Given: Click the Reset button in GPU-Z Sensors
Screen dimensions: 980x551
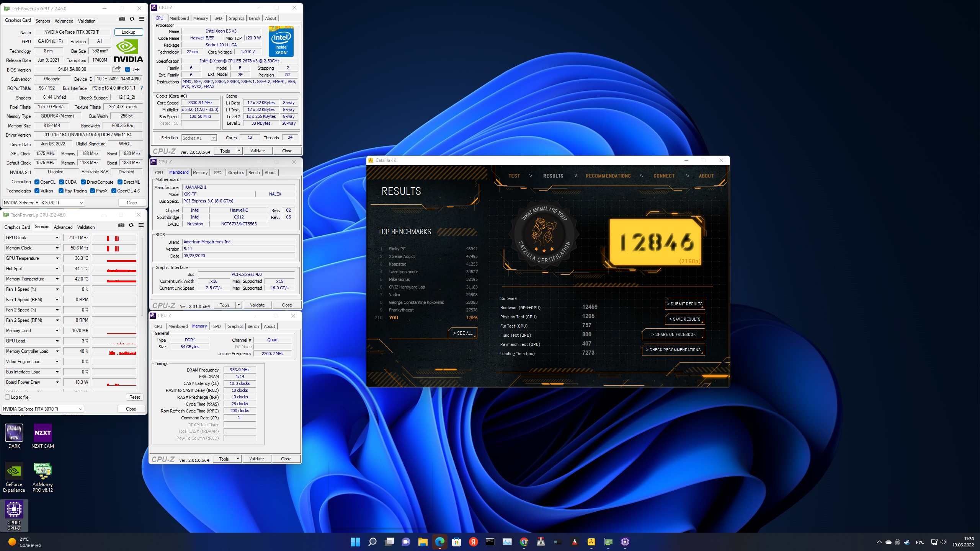Looking at the screenshot, I should 134,397.
